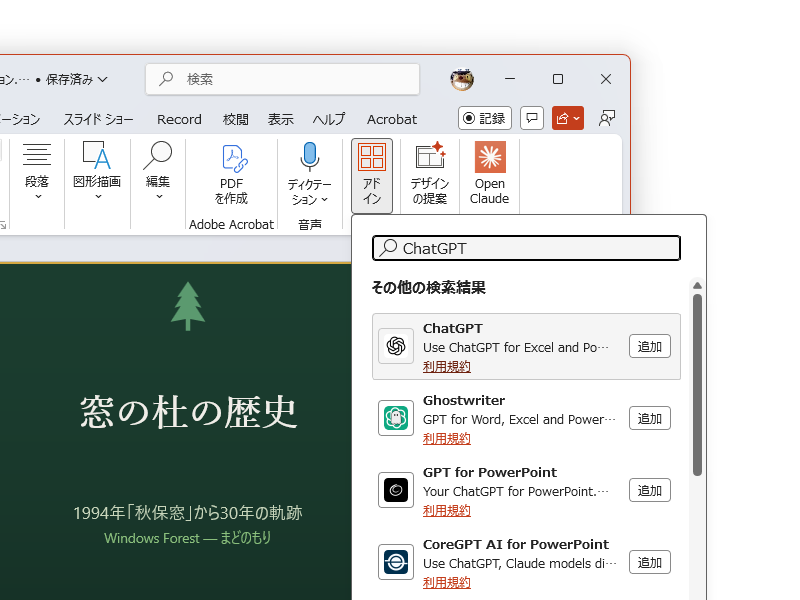The image size is (800, 600).
Task: Click the ChatGPT add-in logo
Action: tap(396, 346)
